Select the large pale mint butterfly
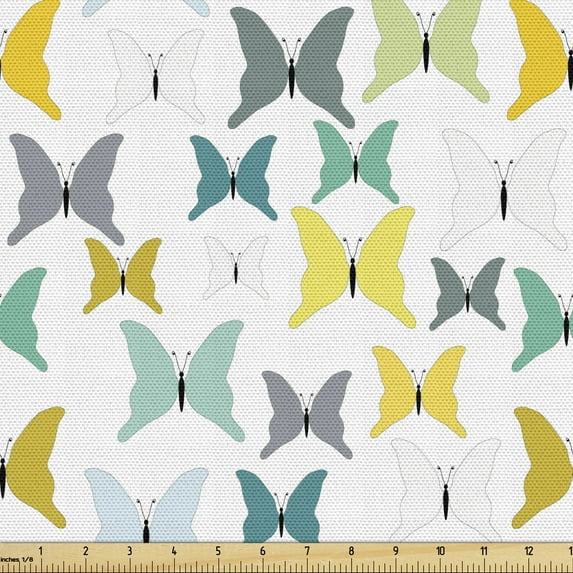Viewport: 573px width, 573px height. pyautogui.click(x=181, y=381)
